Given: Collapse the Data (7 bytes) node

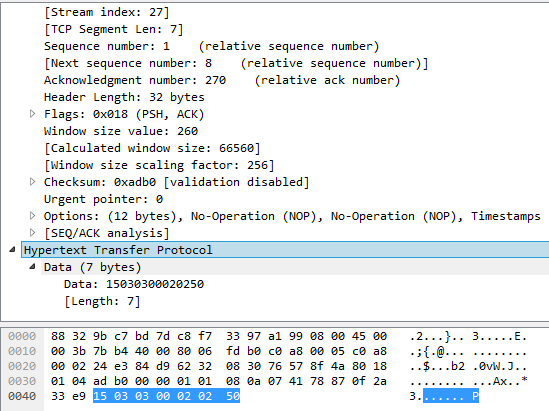Looking at the screenshot, I should [33, 267].
